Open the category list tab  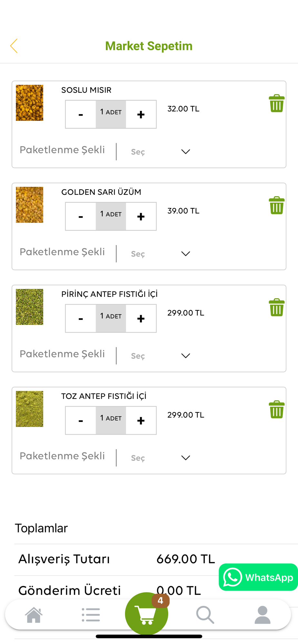(91, 615)
